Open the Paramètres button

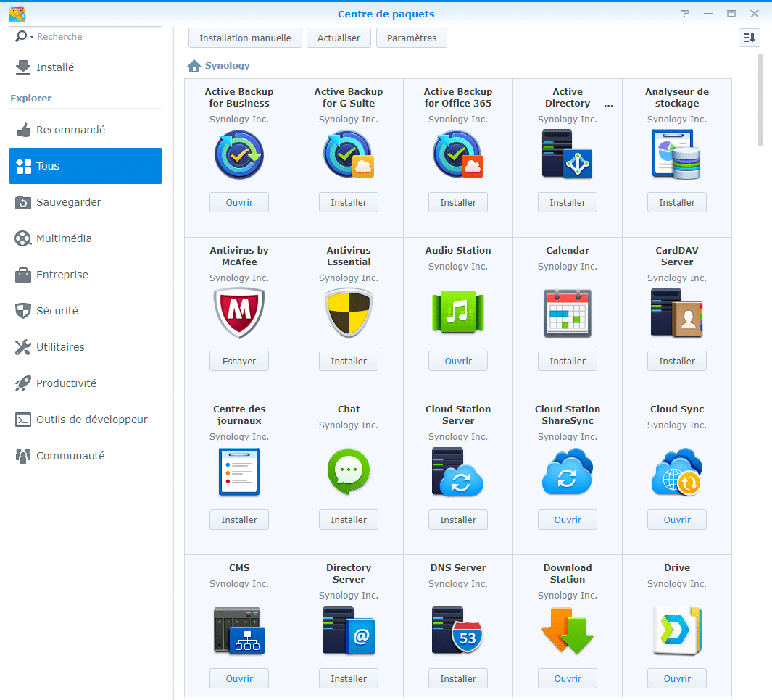click(x=412, y=38)
